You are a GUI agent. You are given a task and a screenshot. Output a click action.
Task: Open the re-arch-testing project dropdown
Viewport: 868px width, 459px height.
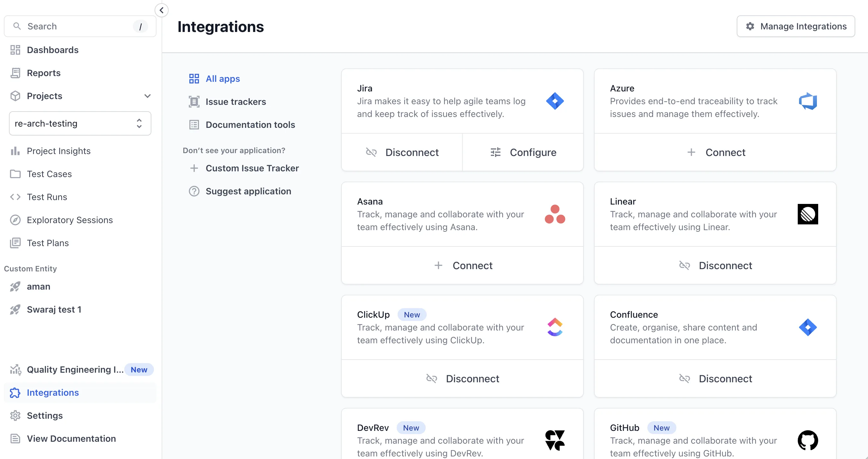coord(80,123)
